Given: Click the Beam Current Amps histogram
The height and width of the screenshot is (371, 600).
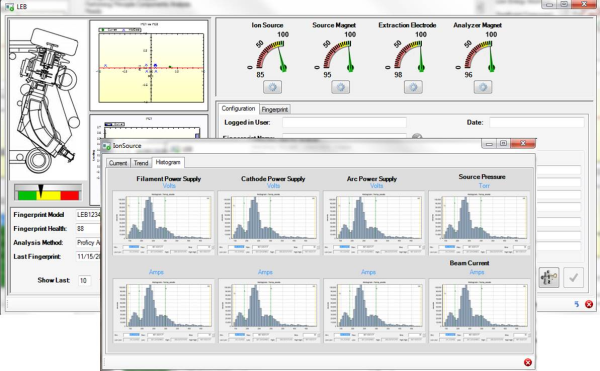Looking at the screenshot, I should point(479,310).
